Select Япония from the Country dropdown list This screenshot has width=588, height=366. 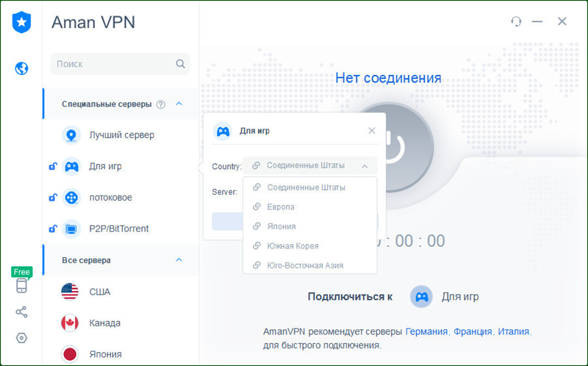pos(309,226)
